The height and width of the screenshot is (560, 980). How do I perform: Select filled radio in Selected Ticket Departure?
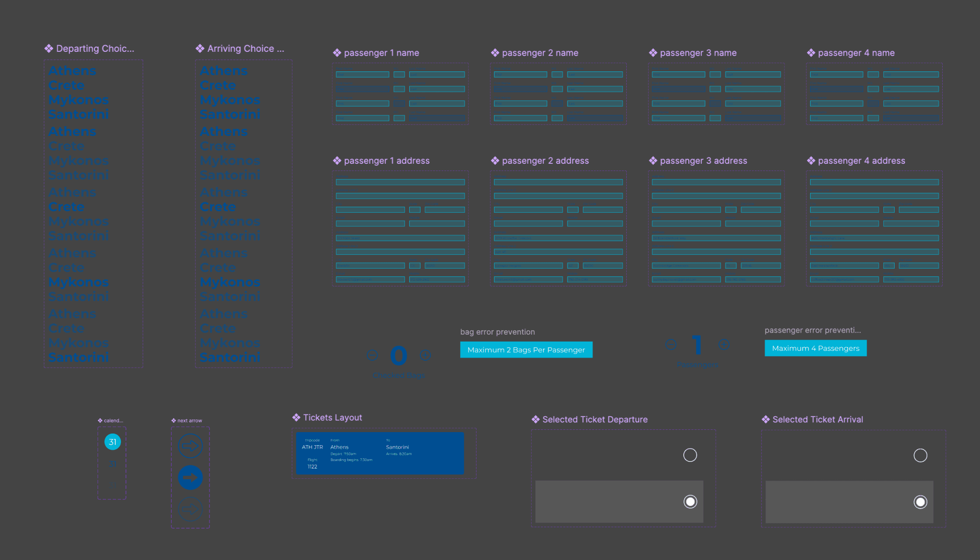(690, 502)
